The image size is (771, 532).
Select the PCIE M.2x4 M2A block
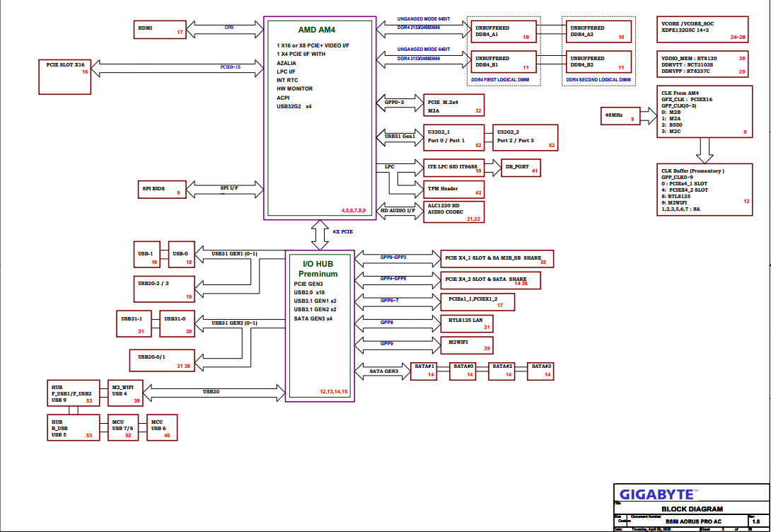coord(454,105)
